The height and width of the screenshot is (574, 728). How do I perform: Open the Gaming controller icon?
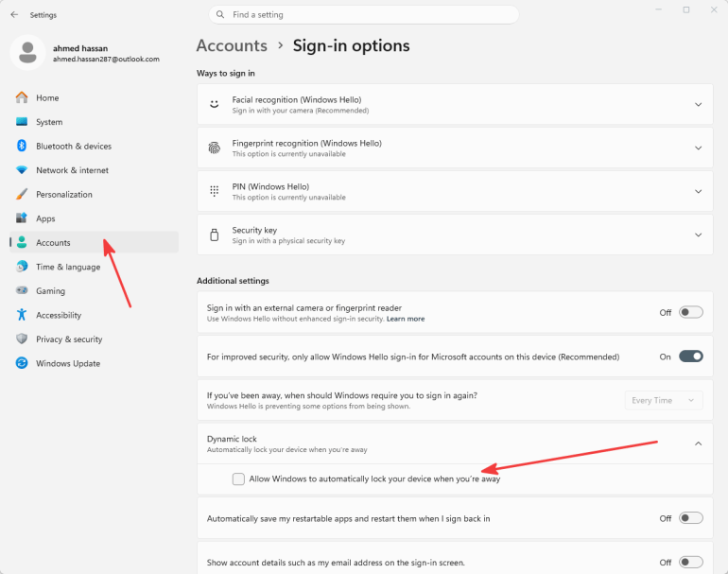point(22,290)
